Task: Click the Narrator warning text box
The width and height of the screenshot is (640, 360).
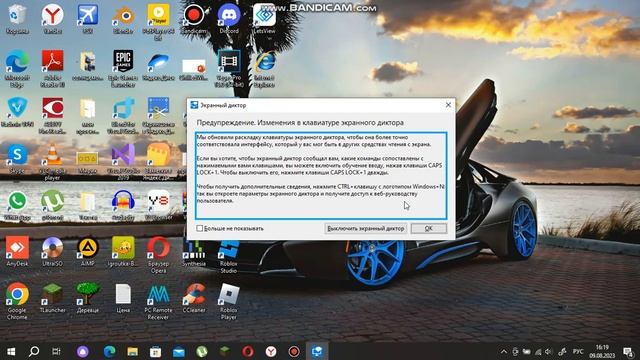Action: 321,176
